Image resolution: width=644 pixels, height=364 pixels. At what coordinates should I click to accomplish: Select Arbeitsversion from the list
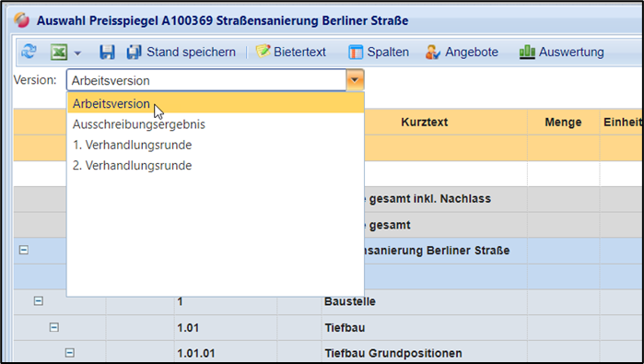pyautogui.click(x=216, y=103)
